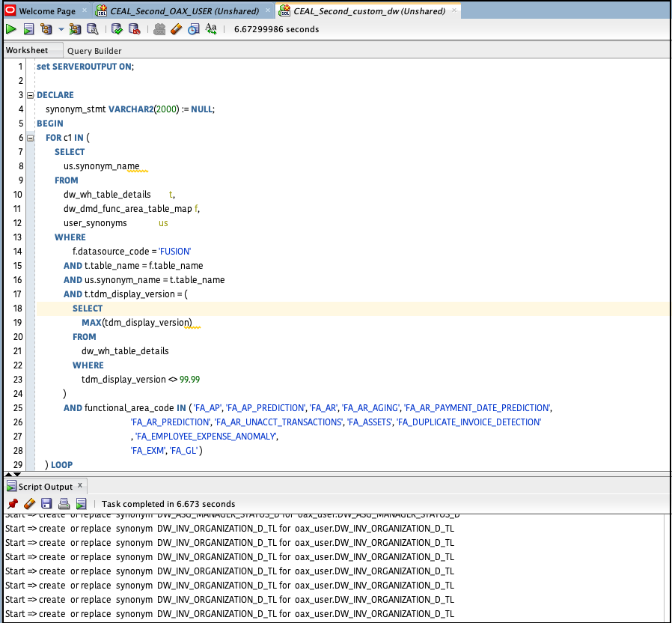This screenshot has height=623, width=672.
Task: Collapse the FOR c1 IN loop fold marker
Action: click(30, 138)
